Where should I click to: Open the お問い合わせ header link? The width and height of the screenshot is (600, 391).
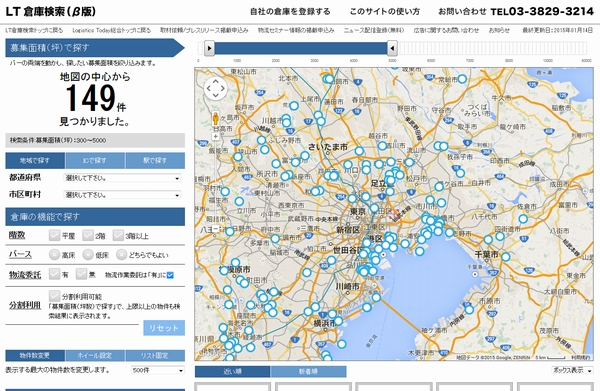pyautogui.click(x=462, y=12)
